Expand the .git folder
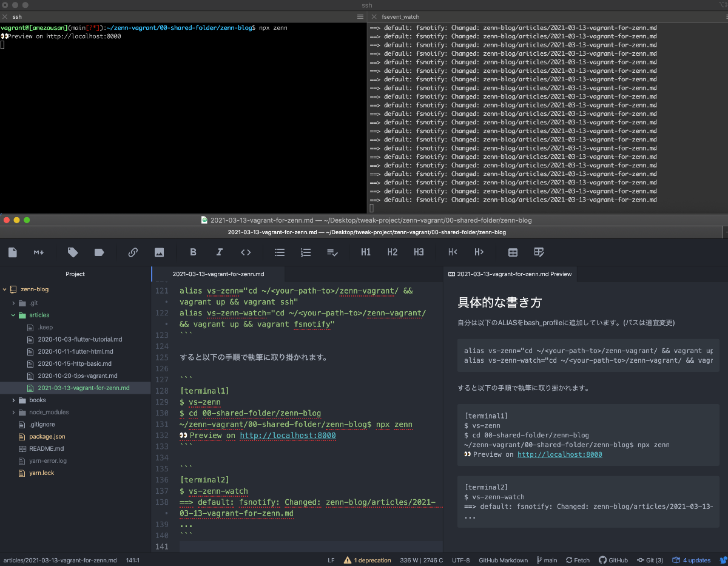This screenshot has width=728, height=566. click(13, 303)
